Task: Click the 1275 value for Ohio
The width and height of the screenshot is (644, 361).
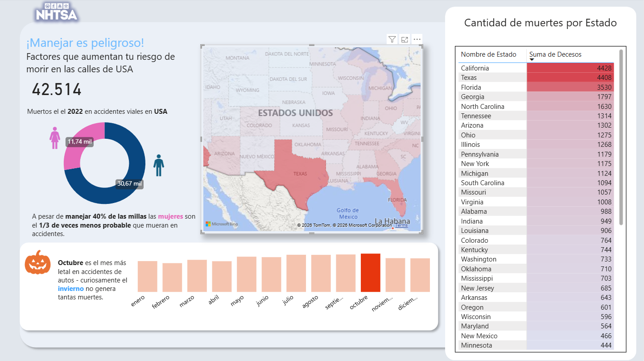Action: 604,135
